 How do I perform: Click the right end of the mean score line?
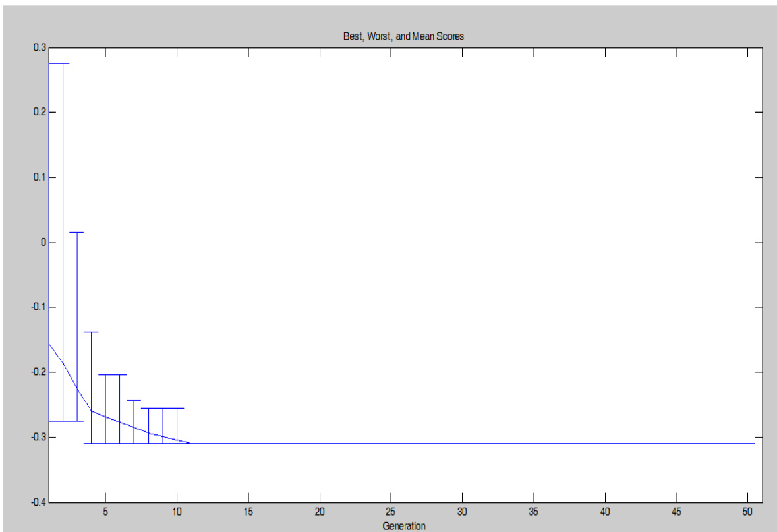point(753,443)
